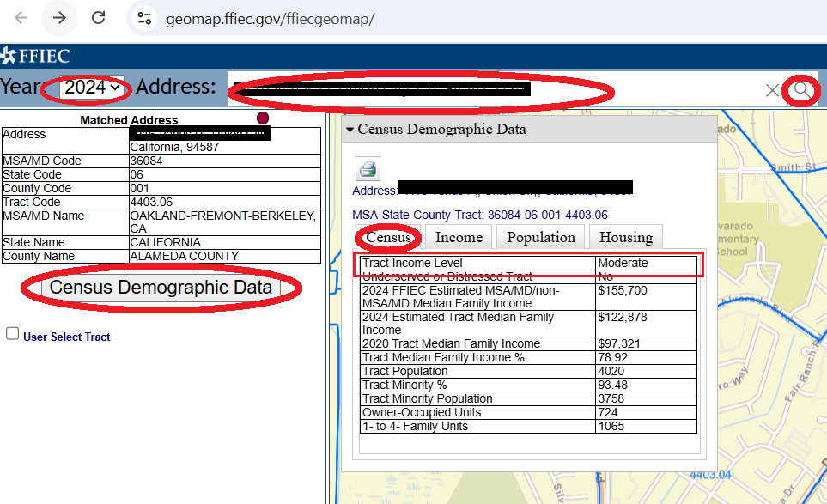Open the Year dropdown showing 2024
This screenshot has width=827, height=504.
coord(93,88)
